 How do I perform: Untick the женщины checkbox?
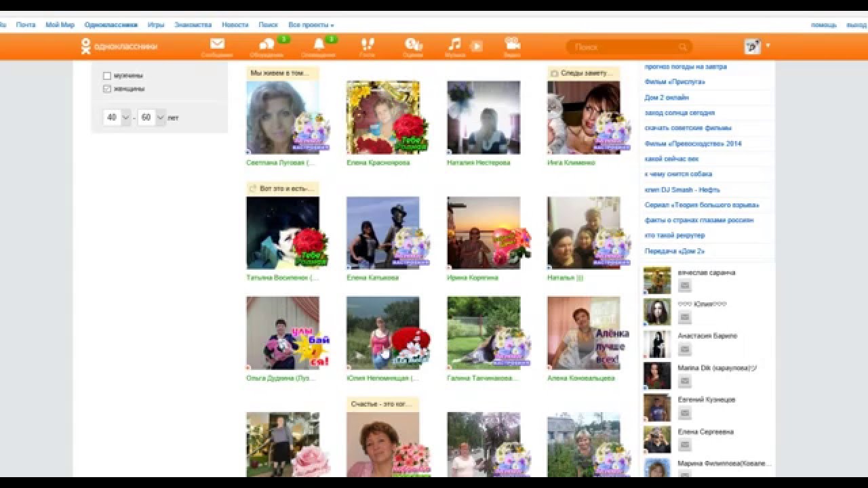[x=107, y=89]
